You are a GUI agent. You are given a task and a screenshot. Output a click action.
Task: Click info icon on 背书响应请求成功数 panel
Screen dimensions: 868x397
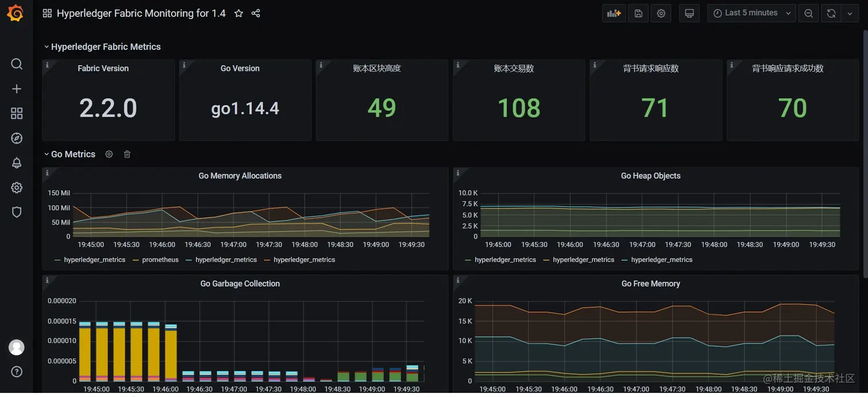click(731, 65)
